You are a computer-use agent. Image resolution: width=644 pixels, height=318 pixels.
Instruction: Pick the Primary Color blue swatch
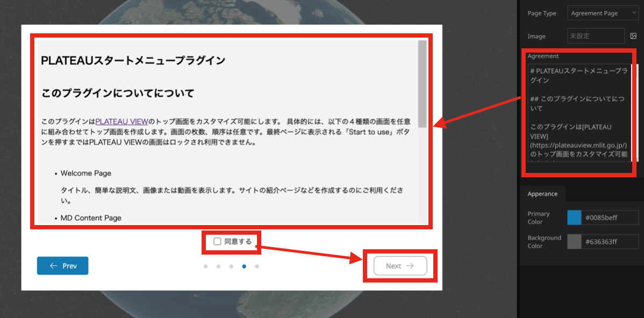[574, 218]
